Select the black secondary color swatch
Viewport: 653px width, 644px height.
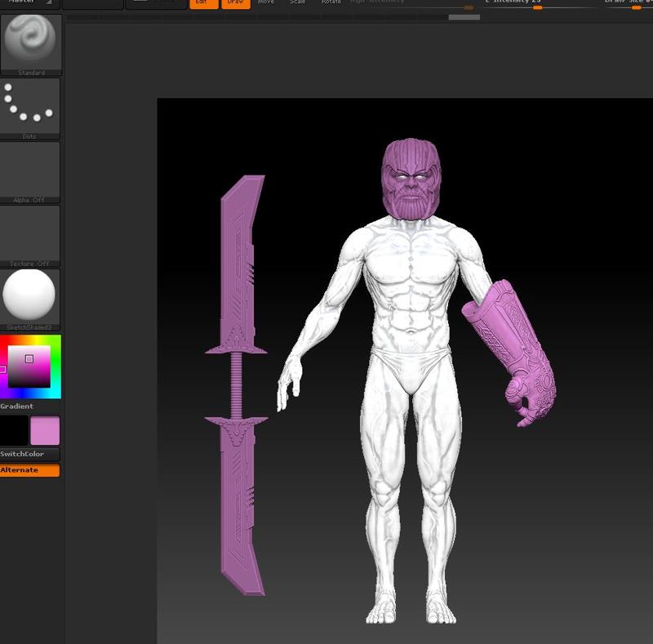tap(14, 430)
